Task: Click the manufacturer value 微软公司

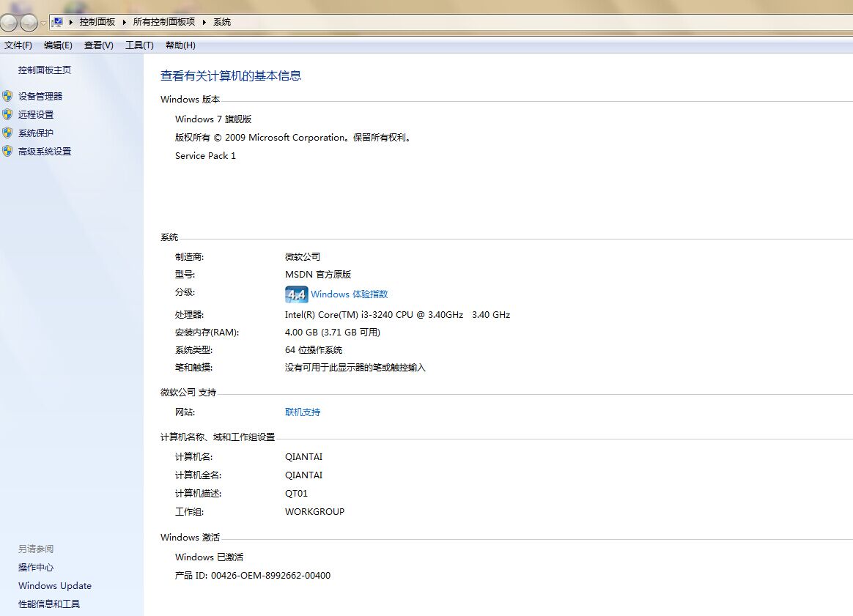Action: 303,256
